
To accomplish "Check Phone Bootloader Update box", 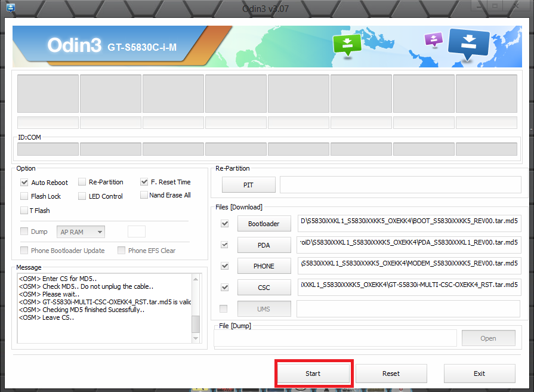I will [x=24, y=251].
